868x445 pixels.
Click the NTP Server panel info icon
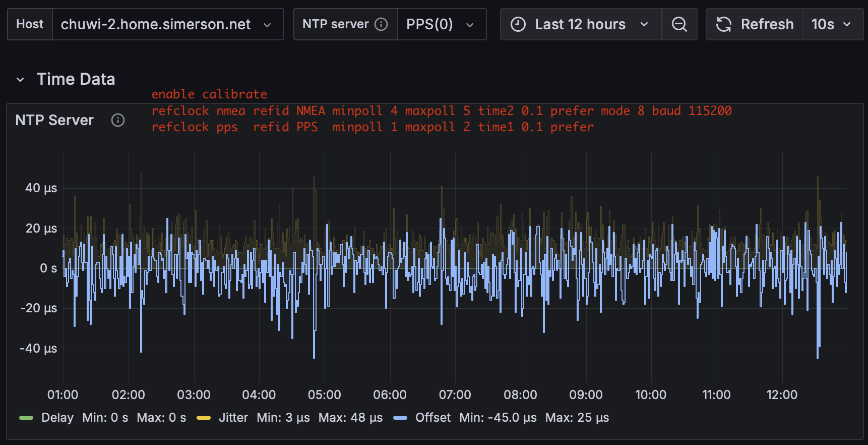tap(118, 120)
